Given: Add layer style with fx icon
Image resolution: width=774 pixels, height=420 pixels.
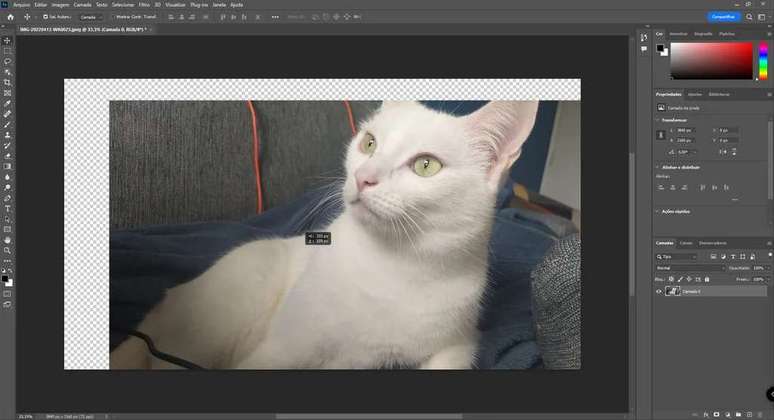Looking at the screenshot, I should pos(706,415).
